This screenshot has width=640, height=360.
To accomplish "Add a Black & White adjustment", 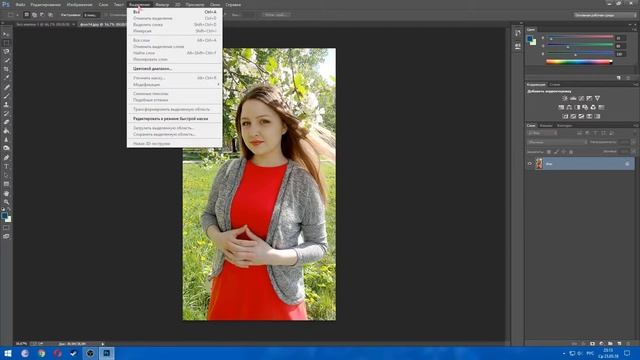I will point(577,107).
